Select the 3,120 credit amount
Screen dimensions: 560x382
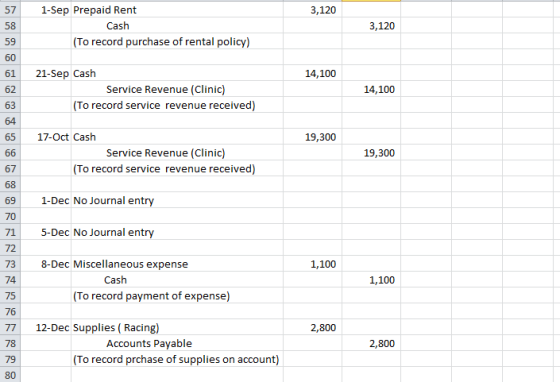click(x=371, y=26)
